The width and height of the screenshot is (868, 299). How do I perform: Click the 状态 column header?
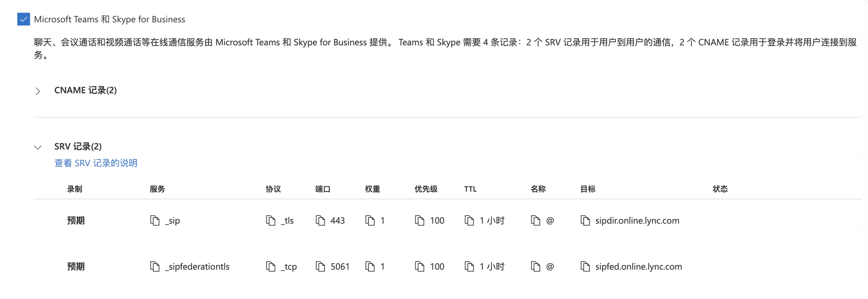pyautogui.click(x=720, y=189)
